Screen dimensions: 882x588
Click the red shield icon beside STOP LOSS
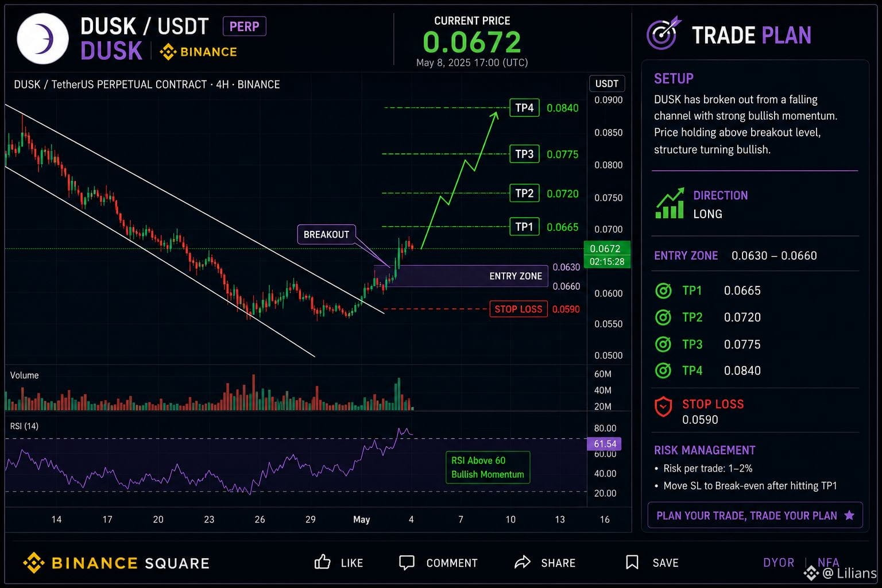coord(663,407)
